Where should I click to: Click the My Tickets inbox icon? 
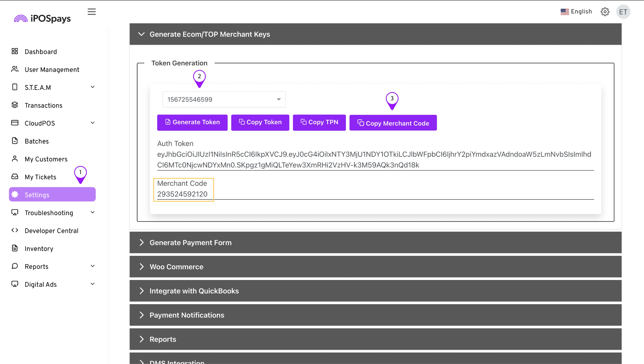(x=15, y=176)
